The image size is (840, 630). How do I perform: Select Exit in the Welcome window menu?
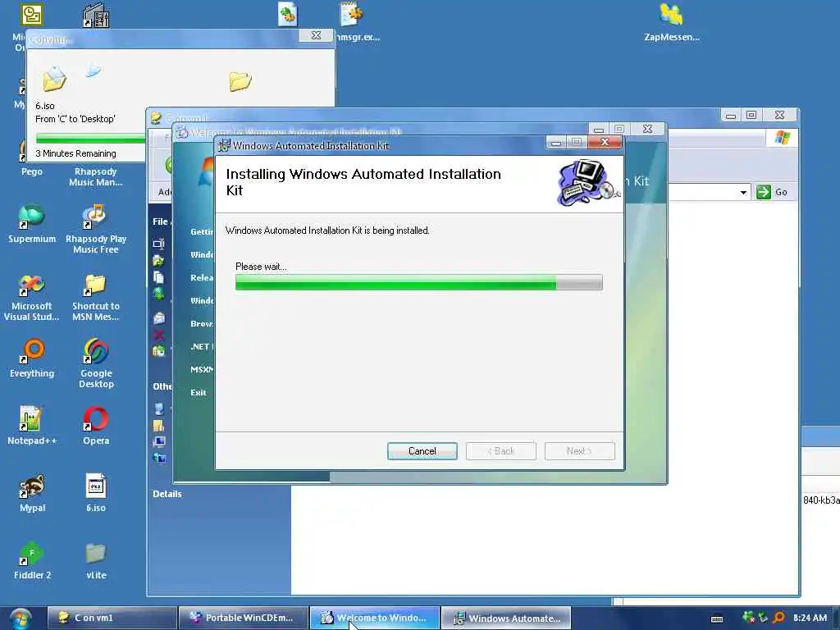point(199,393)
